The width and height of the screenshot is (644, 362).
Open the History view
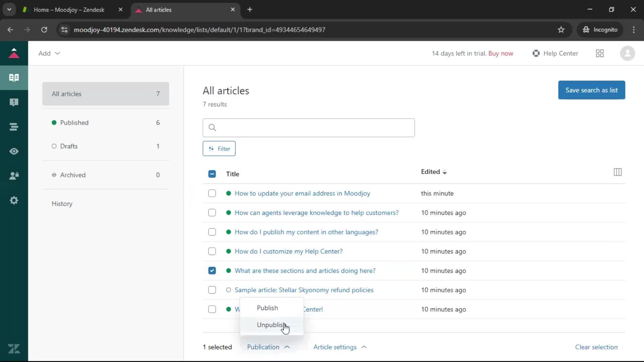coord(62,203)
